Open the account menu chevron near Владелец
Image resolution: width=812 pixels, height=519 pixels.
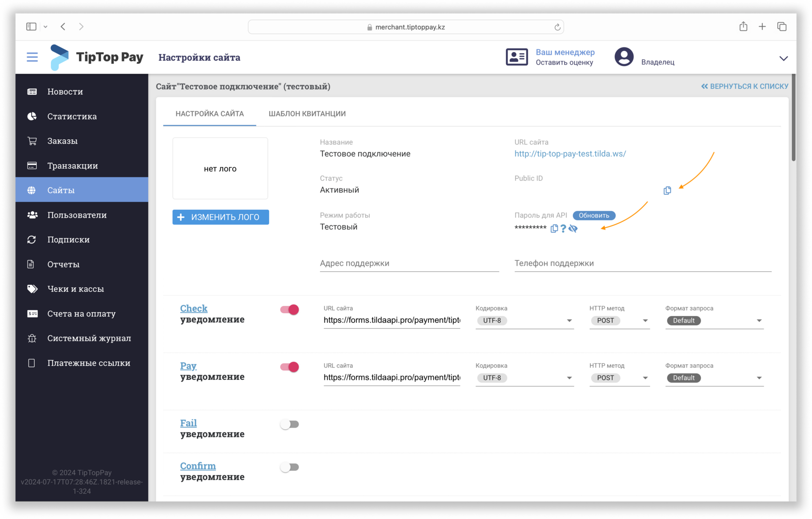(x=783, y=58)
